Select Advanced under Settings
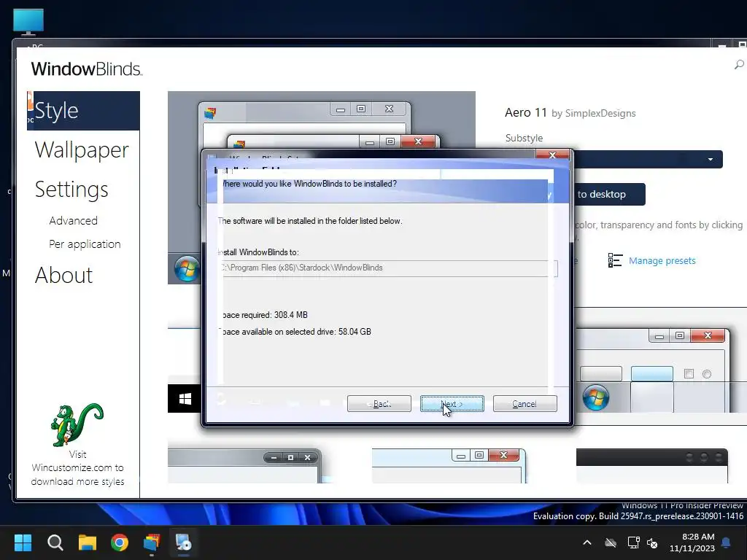This screenshot has height=560, width=747. [x=74, y=220]
